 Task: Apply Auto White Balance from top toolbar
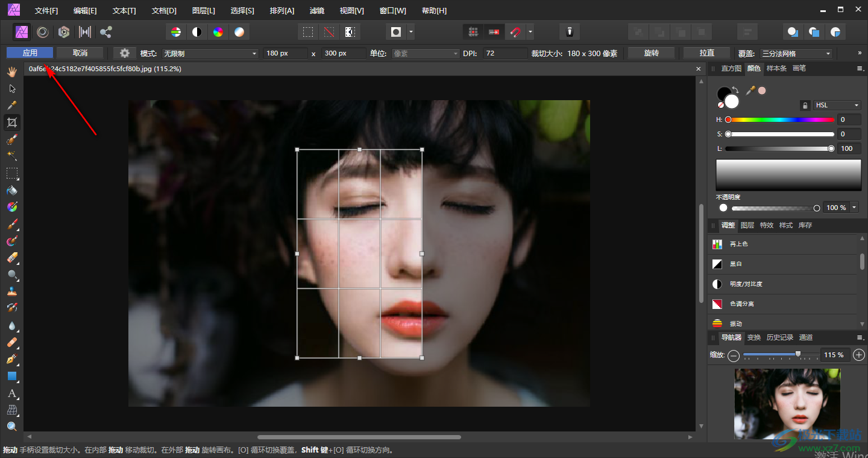coord(239,32)
